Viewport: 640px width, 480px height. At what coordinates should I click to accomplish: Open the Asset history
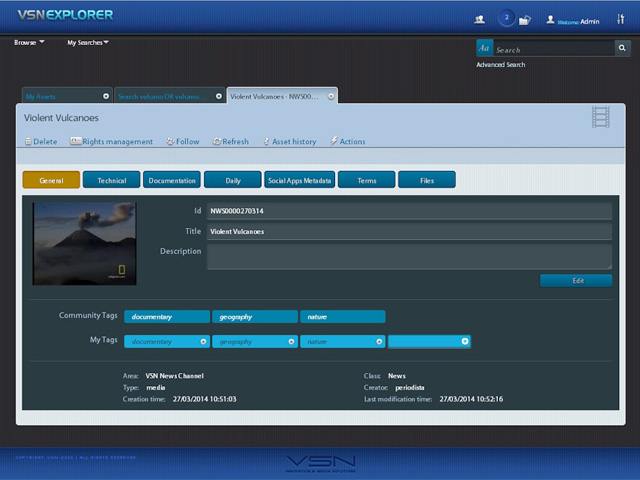click(290, 142)
